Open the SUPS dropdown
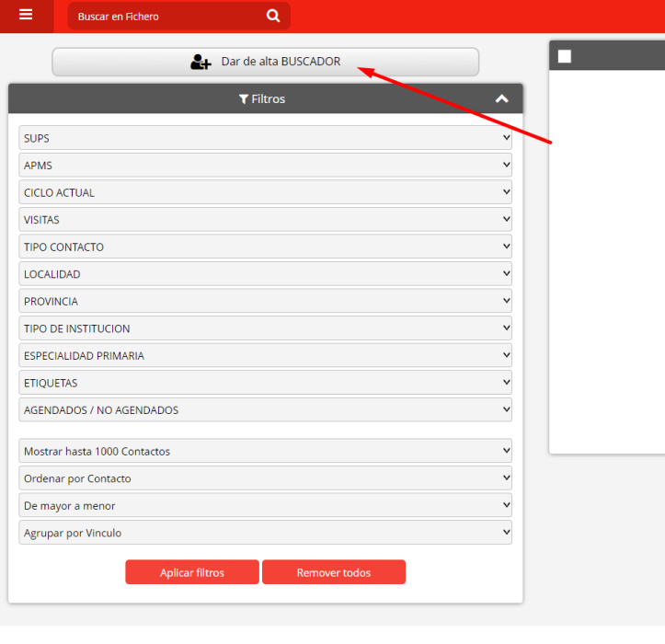 pyautogui.click(x=265, y=138)
